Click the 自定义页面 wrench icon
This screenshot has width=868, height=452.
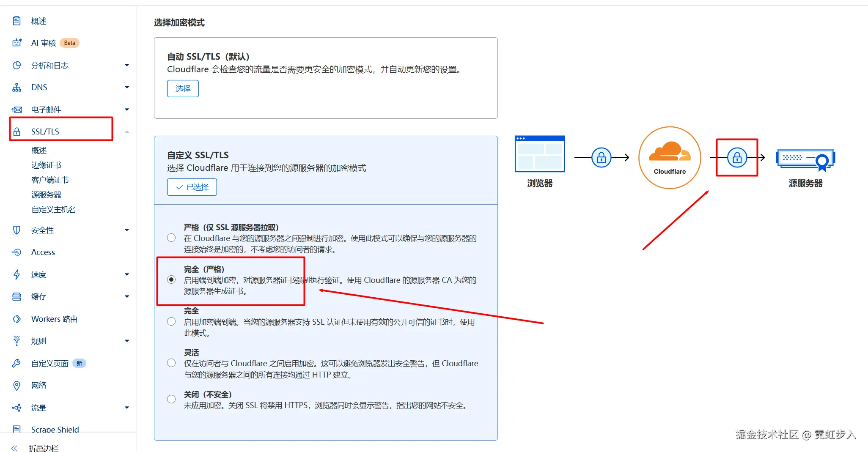16,363
